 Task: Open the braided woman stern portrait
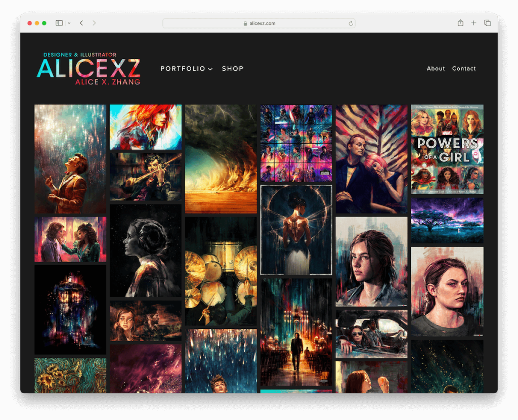tap(447, 291)
